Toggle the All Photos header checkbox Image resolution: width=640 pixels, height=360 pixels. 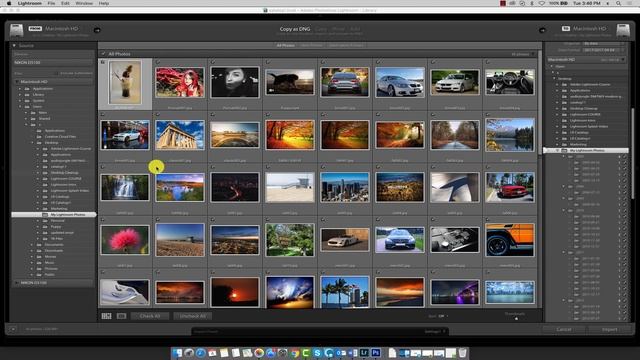point(103,53)
